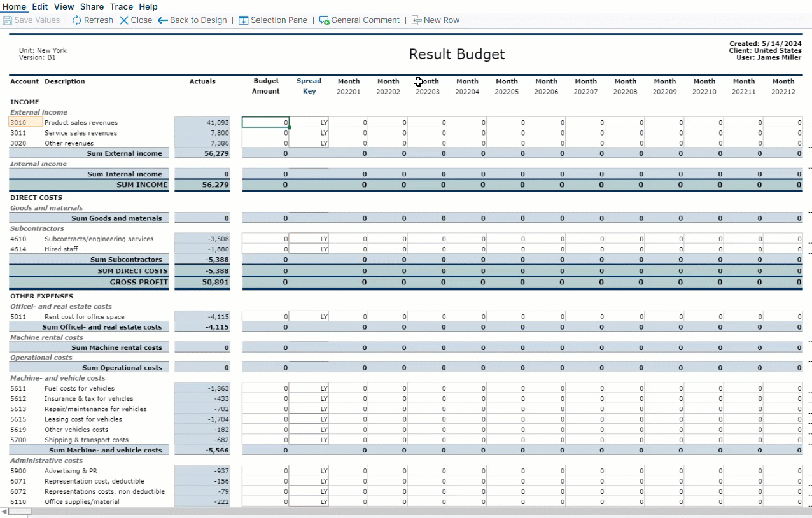The height and width of the screenshot is (518, 812).
Task: Open the Share menu
Action: [x=92, y=6]
